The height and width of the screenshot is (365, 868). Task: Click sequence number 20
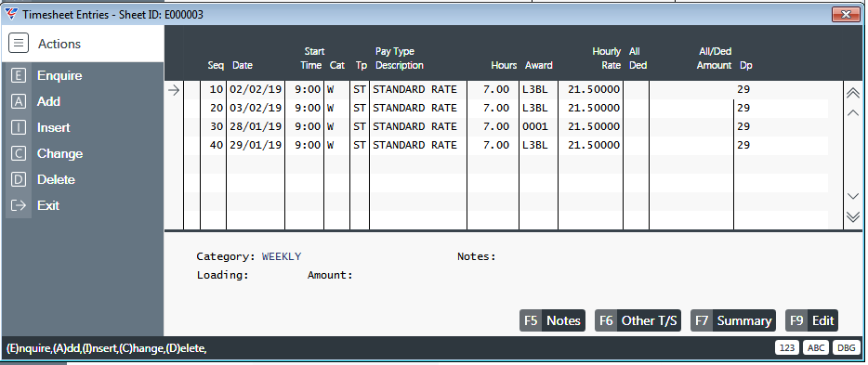pos(217,108)
